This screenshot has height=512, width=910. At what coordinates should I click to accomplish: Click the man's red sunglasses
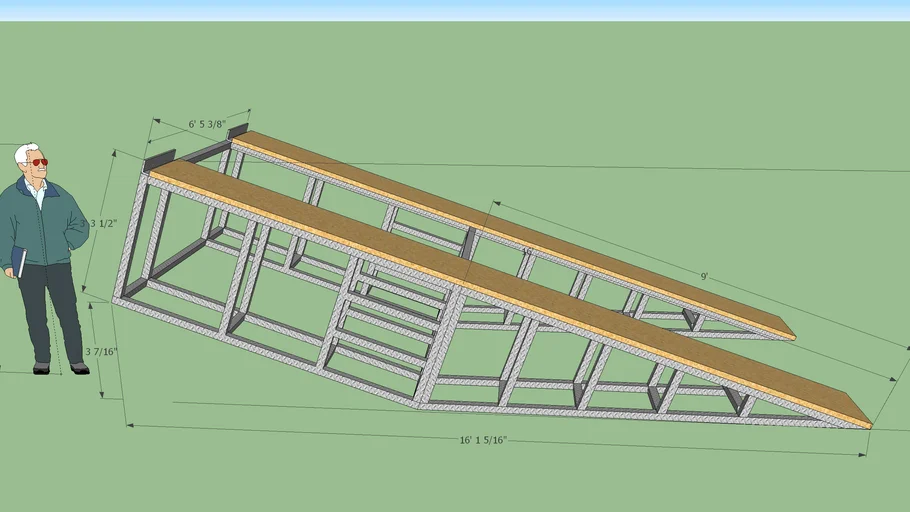[37, 162]
